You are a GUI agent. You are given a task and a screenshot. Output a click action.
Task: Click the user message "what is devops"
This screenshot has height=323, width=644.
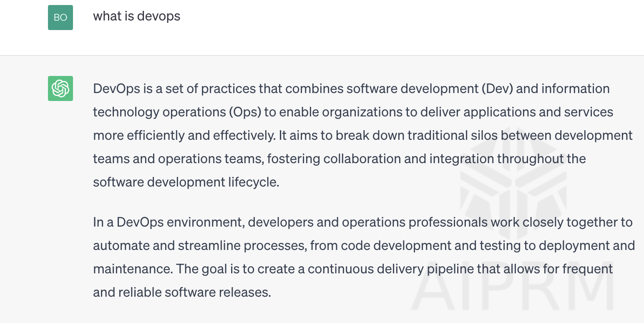[x=136, y=16]
